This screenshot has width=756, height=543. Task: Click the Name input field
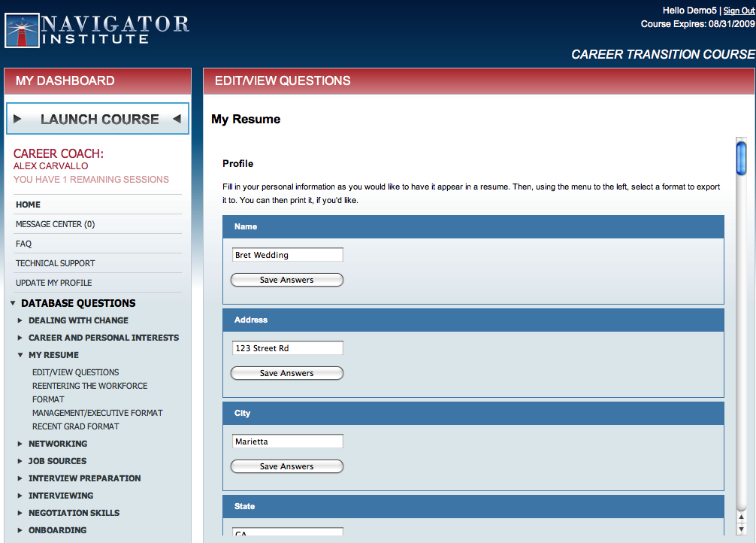pos(287,255)
